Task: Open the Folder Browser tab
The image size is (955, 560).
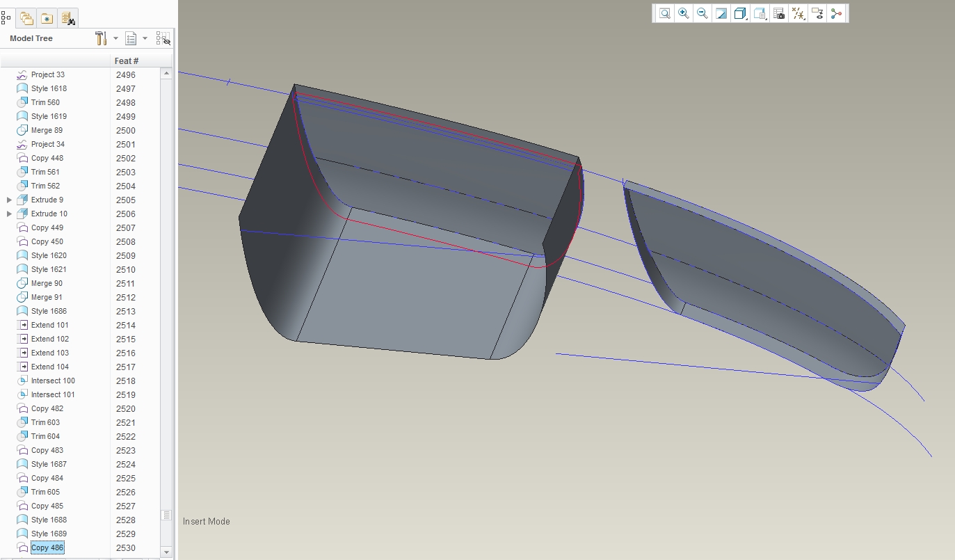Action: point(27,19)
